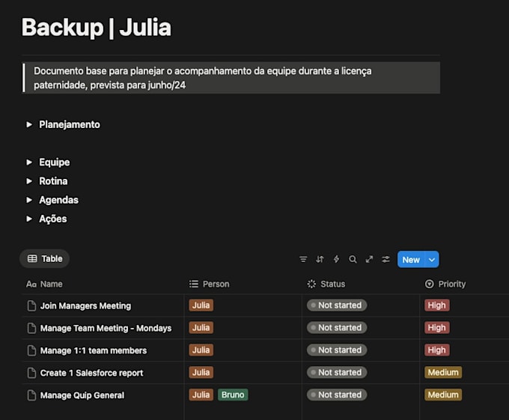Change the Not started status of Manage Quip General
The image size is (509, 420).
pyautogui.click(x=337, y=395)
